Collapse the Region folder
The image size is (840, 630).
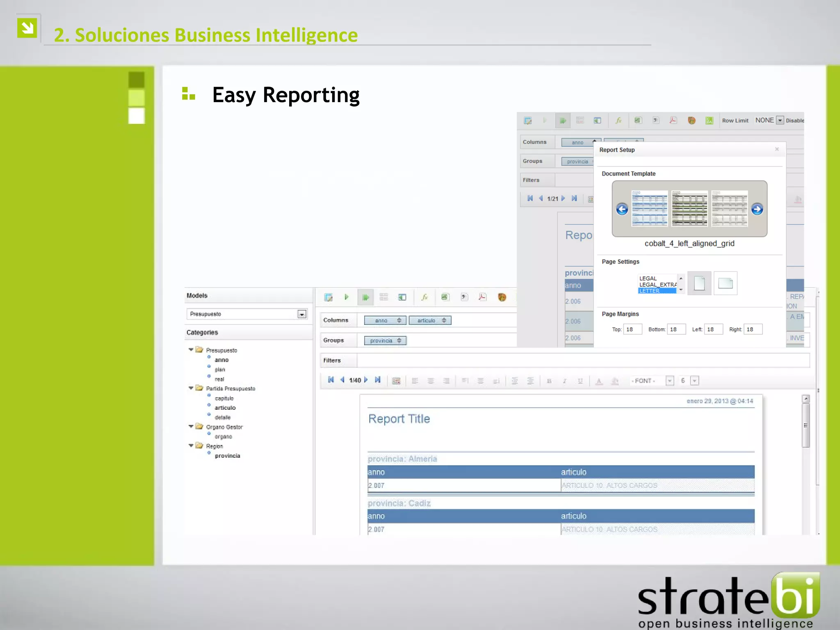coord(191,445)
